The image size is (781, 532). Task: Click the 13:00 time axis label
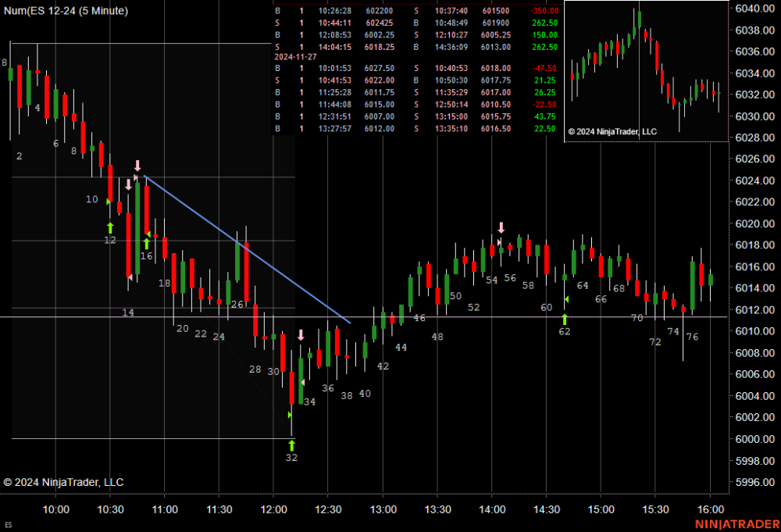[x=383, y=509]
